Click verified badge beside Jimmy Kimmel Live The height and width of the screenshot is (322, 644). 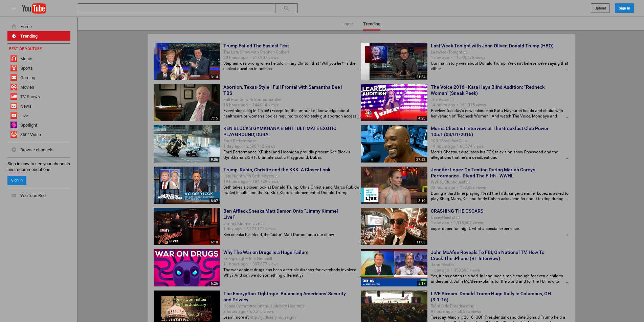point(263,223)
